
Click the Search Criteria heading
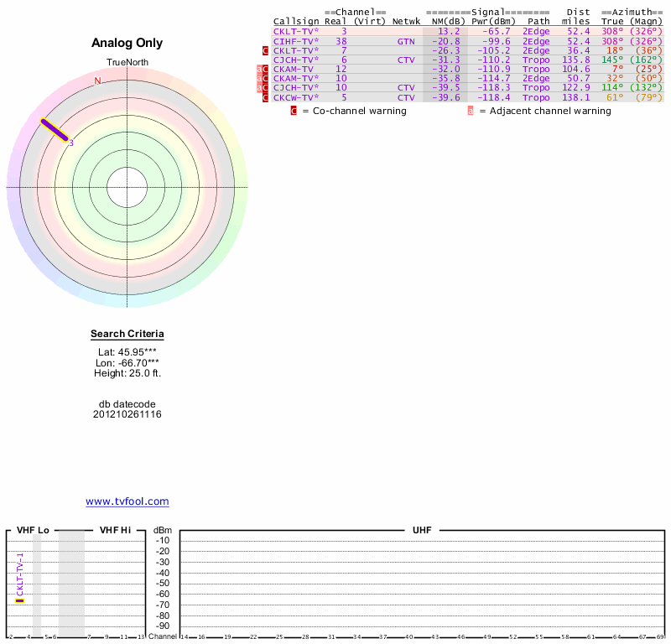[x=127, y=335]
